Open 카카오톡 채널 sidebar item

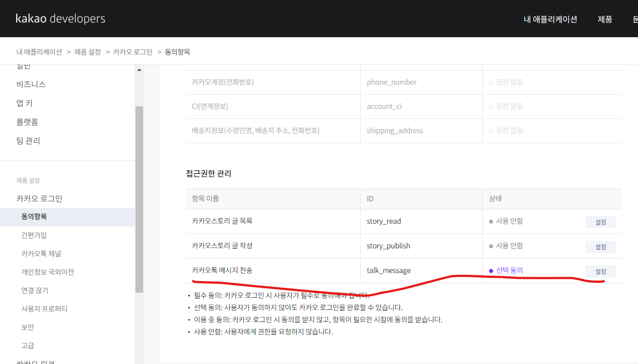point(41,254)
